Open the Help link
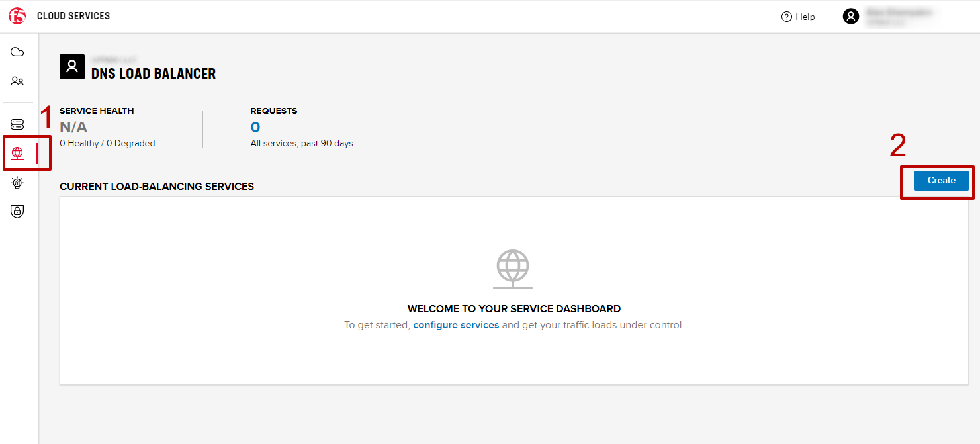This screenshot has width=980, height=444. tap(805, 17)
